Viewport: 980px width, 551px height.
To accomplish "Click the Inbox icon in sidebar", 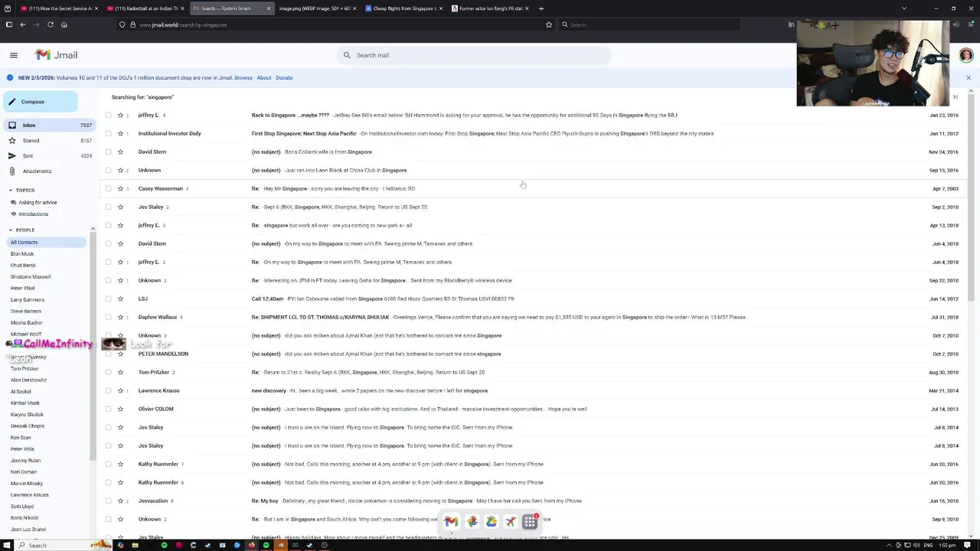I will (12, 125).
